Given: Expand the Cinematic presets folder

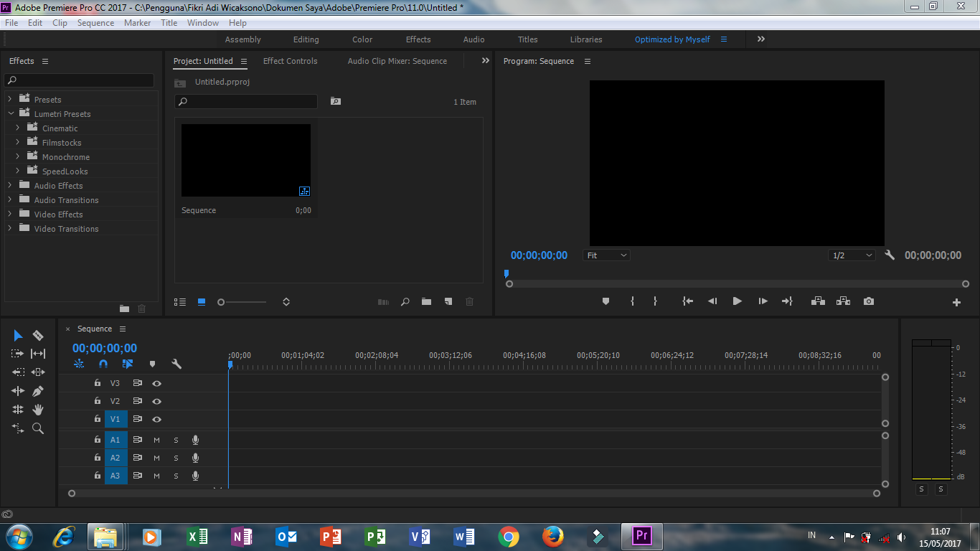Looking at the screenshot, I should click(18, 128).
